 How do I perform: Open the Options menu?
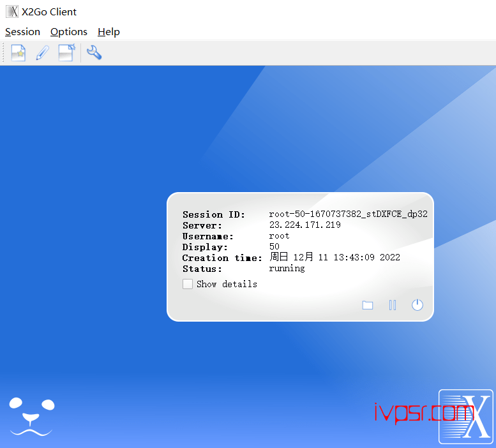tap(69, 32)
